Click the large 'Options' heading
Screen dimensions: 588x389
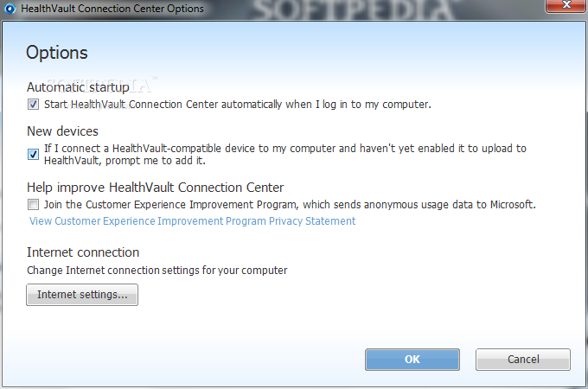pyautogui.click(x=57, y=53)
